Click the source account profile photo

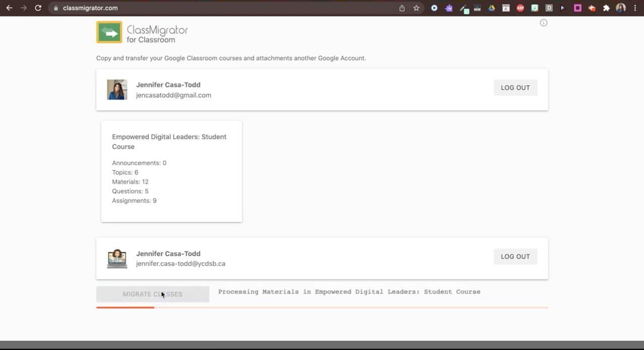click(x=117, y=90)
